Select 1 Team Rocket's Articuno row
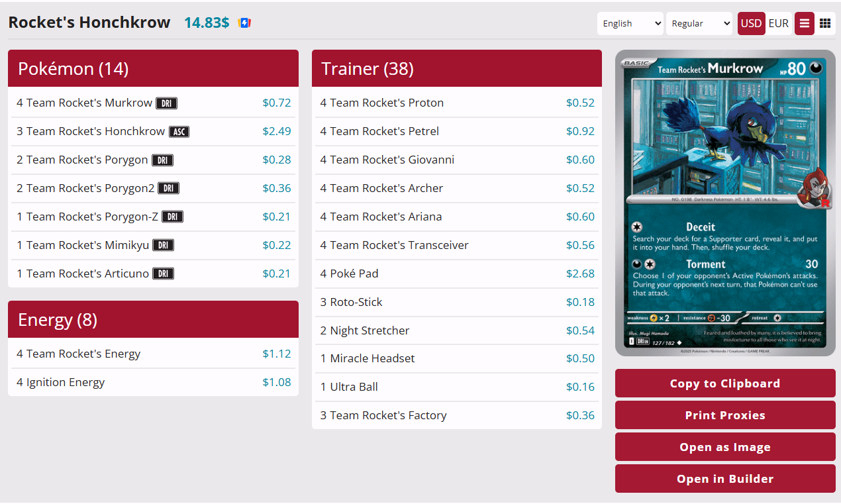Image resolution: width=841 pixels, height=504 pixels. point(154,274)
